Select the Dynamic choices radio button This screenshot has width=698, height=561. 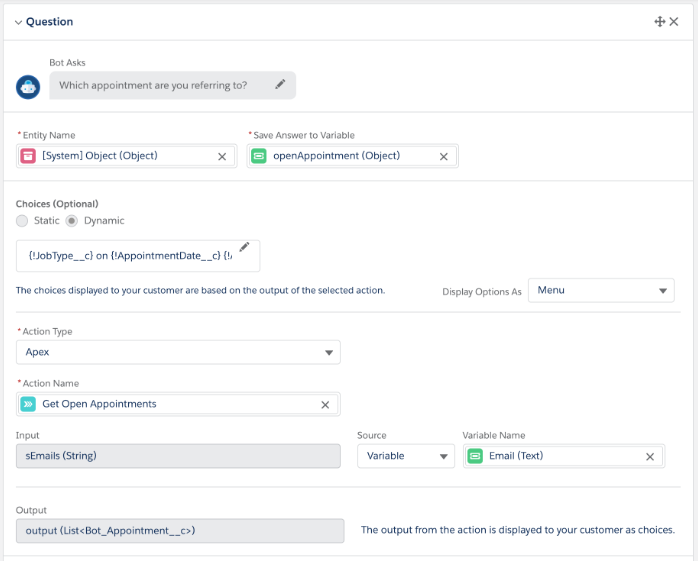click(72, 220)
